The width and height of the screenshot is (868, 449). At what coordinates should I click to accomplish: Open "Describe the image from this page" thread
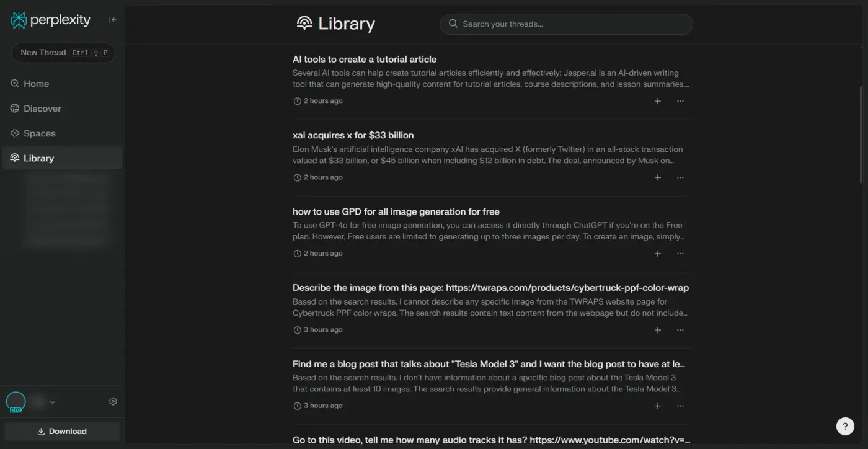490,288
